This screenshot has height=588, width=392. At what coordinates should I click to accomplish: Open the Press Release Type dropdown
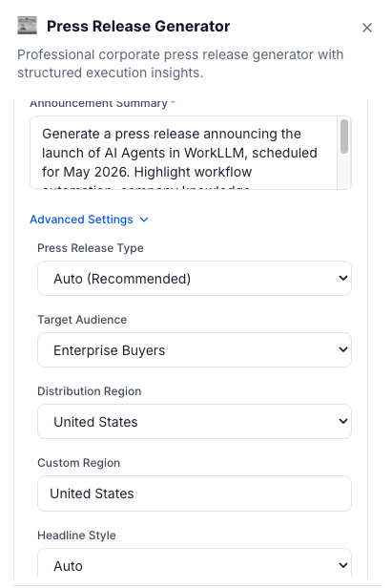pos(195,279)
